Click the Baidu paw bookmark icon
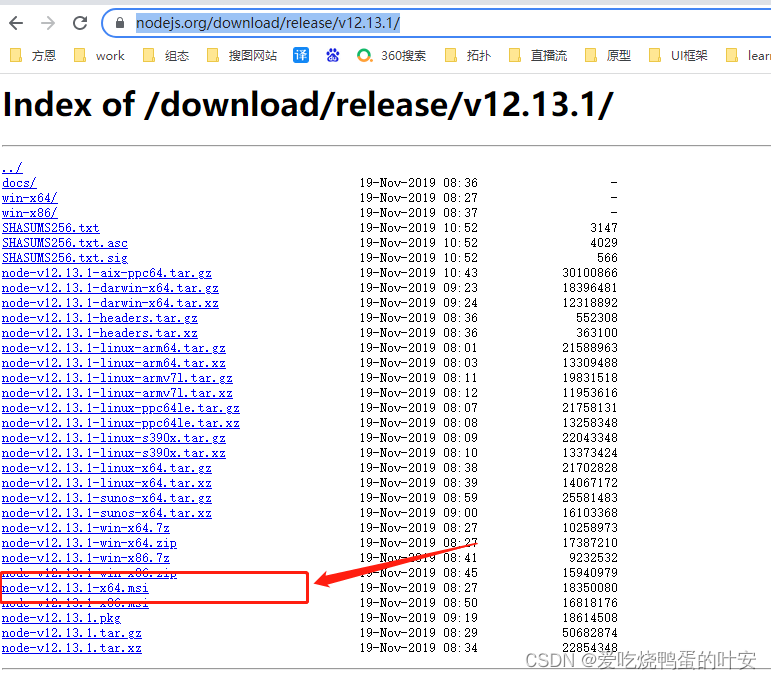 [x=333, y=55]
